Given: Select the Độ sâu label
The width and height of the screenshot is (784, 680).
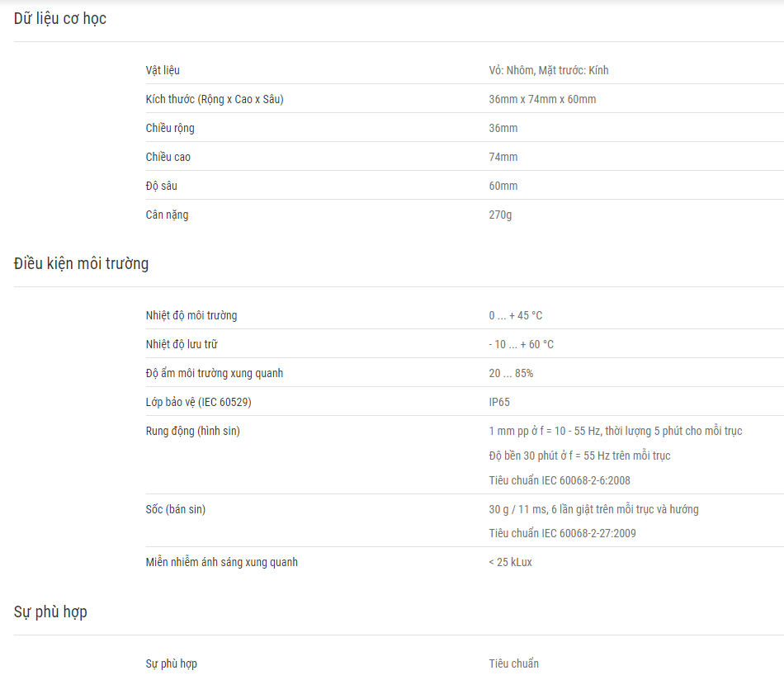Looking at the screenshot, I should click(162, 186).
